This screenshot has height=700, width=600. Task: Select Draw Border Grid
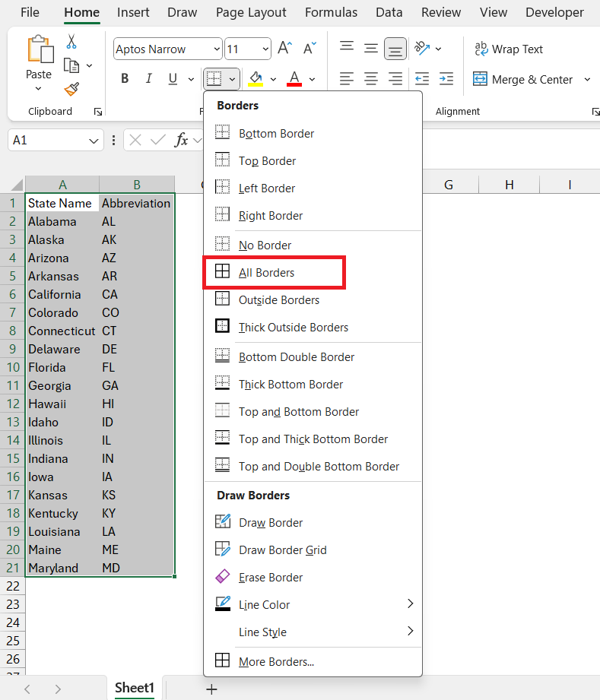(313, 550)
